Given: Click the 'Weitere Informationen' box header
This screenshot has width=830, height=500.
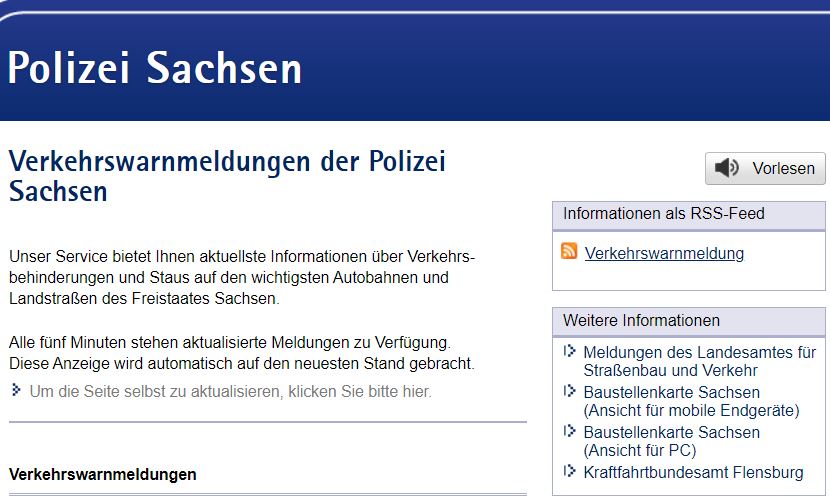Looking at the screenshot, I should (689, 321).
